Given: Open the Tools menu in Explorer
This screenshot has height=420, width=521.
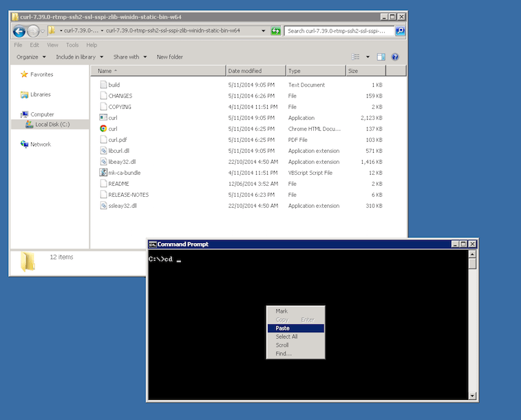Looking at the screenshot, I should pos(72,45).
